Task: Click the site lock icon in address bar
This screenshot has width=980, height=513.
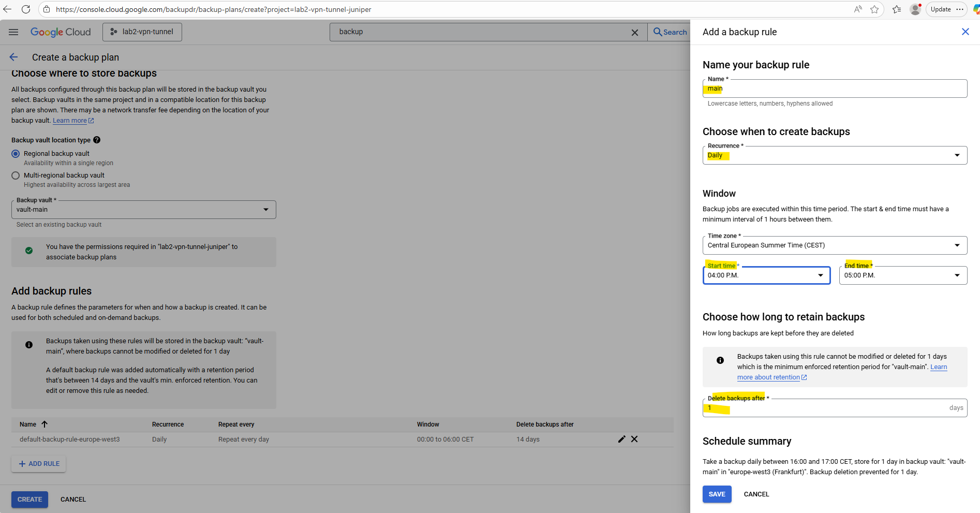Action: pos(47,9)
